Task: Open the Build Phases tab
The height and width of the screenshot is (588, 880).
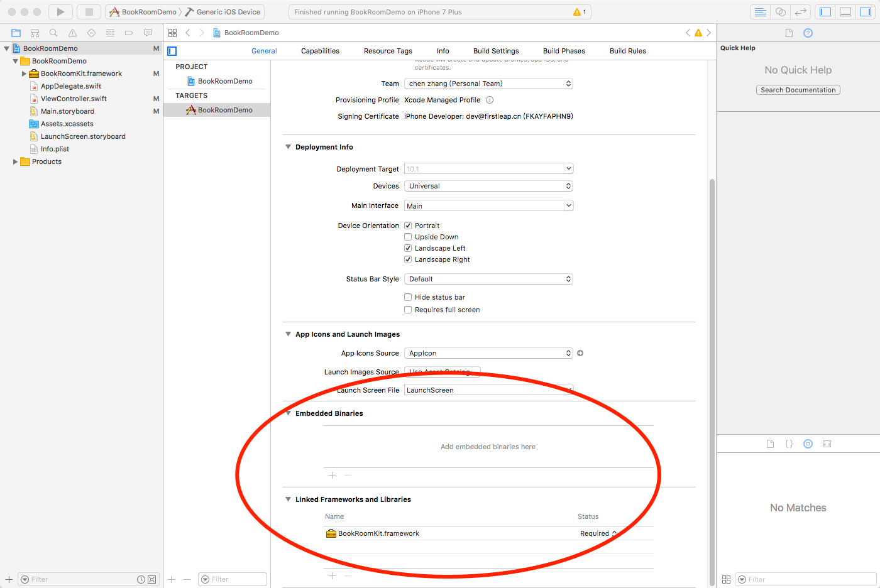Action: coord(564,51)
